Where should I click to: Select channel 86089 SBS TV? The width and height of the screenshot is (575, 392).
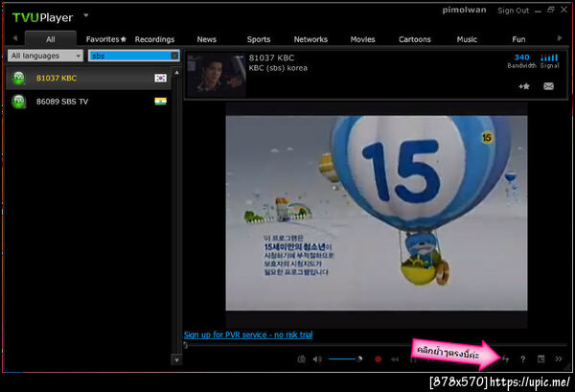(x=88, y=102)
